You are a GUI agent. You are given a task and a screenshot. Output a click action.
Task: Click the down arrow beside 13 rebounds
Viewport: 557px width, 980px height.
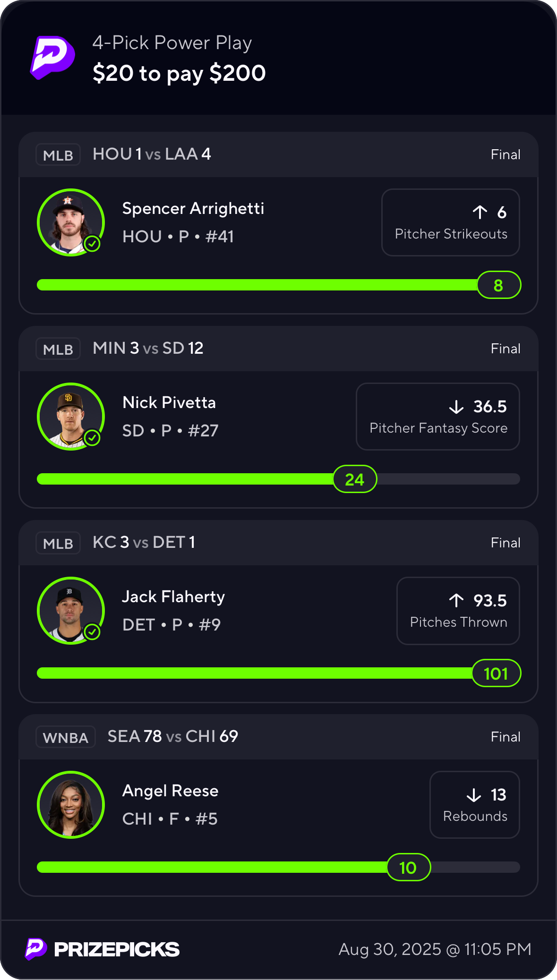click(x=473, y=795)
